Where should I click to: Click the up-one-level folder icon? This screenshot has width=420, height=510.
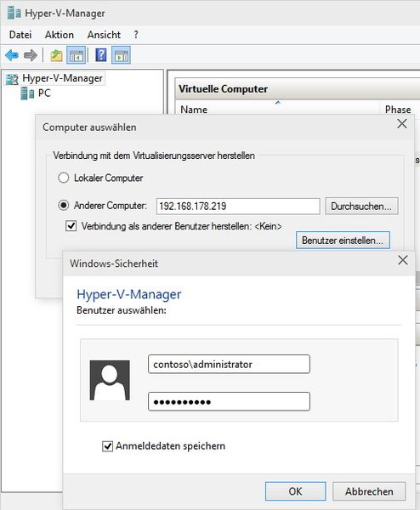(57, 55)
